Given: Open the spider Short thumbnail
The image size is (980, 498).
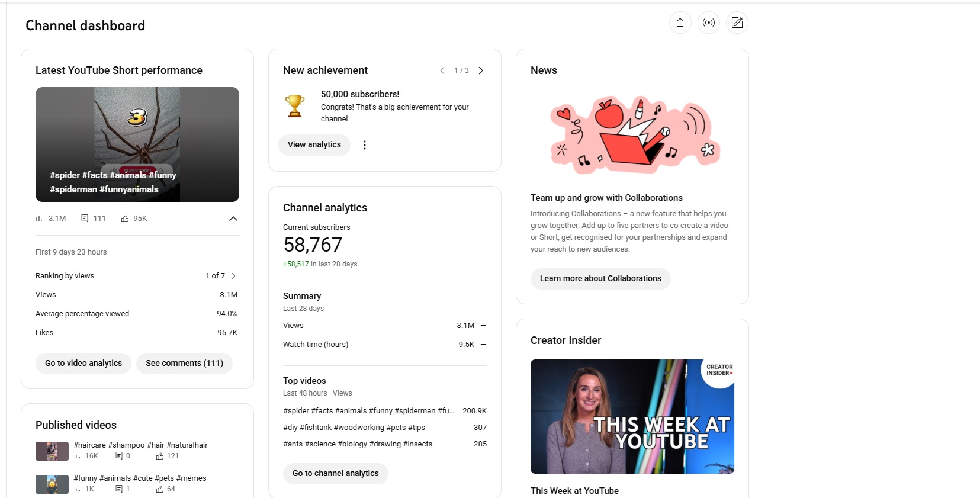Looking at the screenshot, I should pos(137,144).
